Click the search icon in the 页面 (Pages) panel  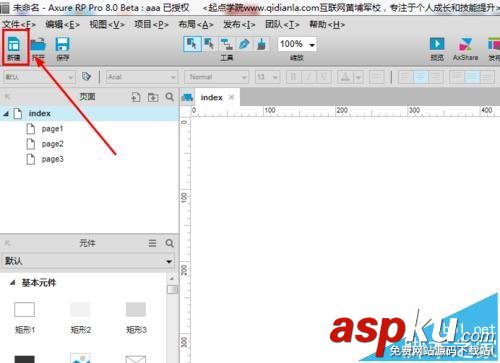170,97
